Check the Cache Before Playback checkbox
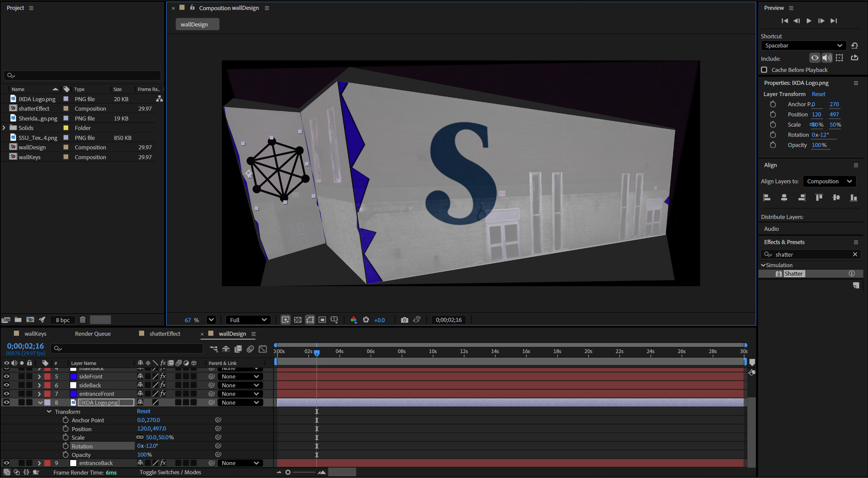The image size is (868, 478). 764,70
